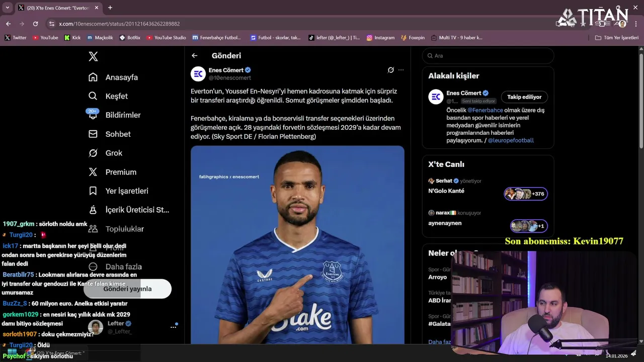Screen dimensions: 644x362
Task: Select the X'te Enes Cömert browser tab
Action: point(58,8)
